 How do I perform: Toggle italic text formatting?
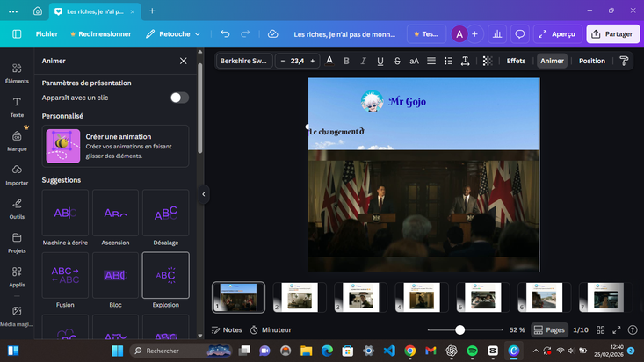(363, 61)
